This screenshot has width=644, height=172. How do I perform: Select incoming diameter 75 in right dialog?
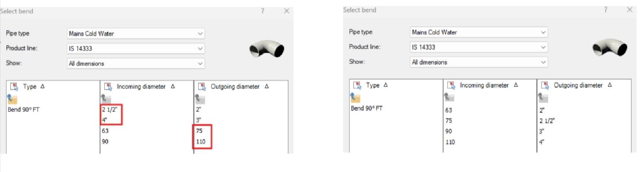click(x=449, y=121)
